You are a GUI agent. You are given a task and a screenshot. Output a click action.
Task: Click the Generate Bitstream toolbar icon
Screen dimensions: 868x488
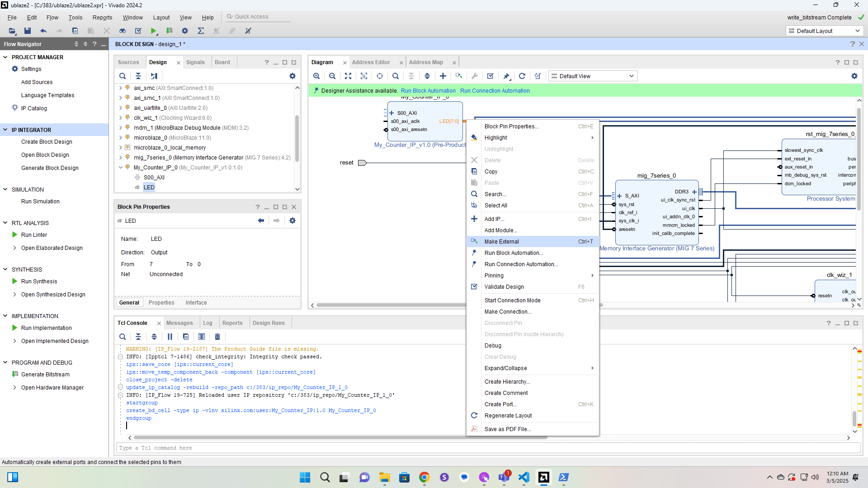click(169, 31)
